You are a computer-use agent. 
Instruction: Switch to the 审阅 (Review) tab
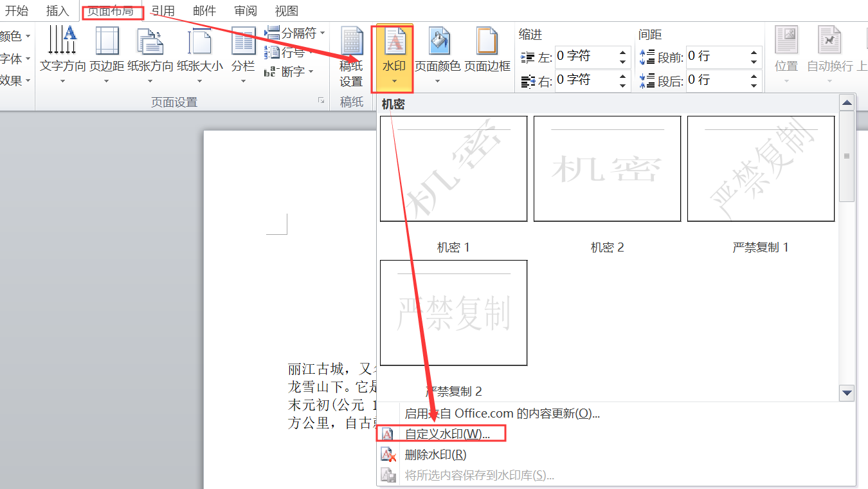[x=246, y=10]
